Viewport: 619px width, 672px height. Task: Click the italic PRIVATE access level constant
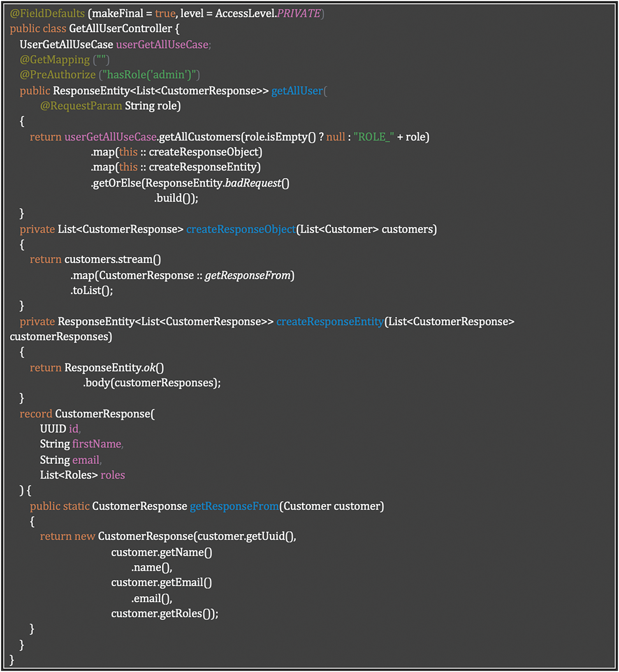(299, 14)
